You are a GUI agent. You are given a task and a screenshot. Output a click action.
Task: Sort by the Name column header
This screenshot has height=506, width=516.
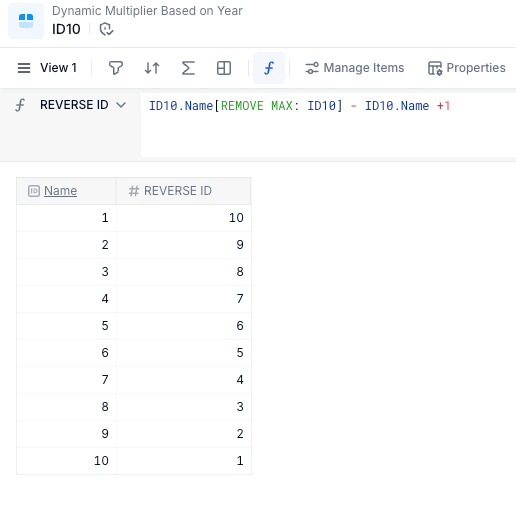(x=60, y=191)
